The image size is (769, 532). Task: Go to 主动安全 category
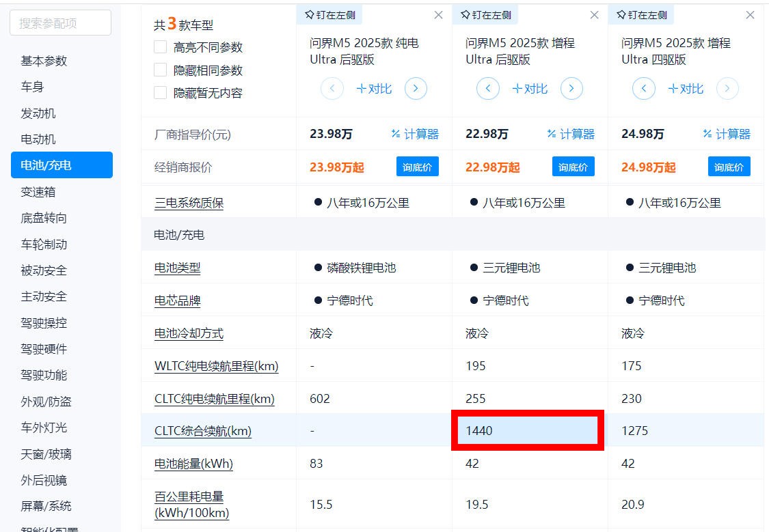tap(44, 296)
